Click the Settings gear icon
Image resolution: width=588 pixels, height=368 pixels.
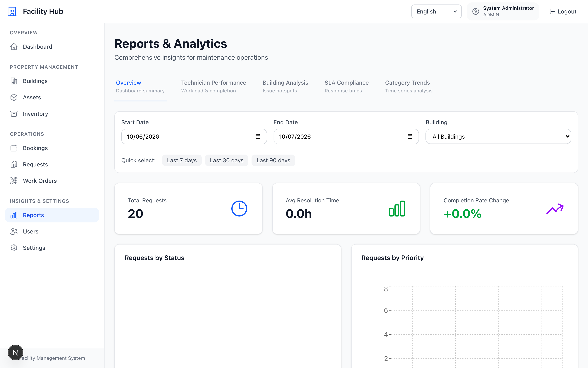point(14,248)
